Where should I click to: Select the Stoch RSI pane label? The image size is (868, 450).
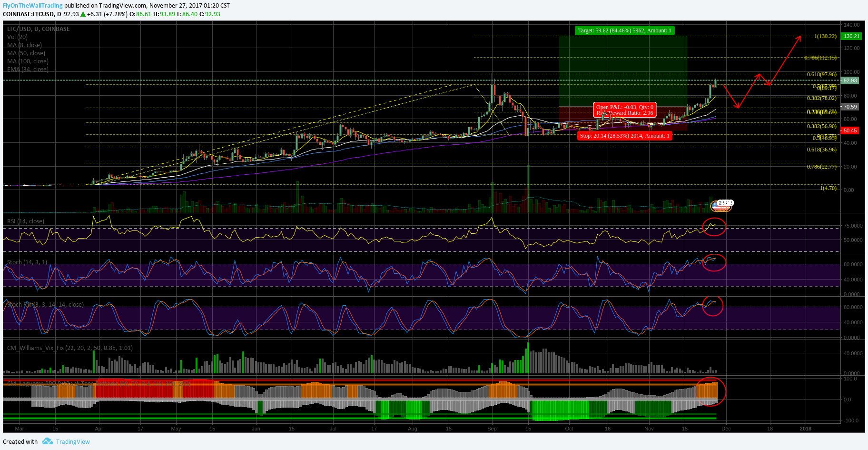click(x=45, y=305)
